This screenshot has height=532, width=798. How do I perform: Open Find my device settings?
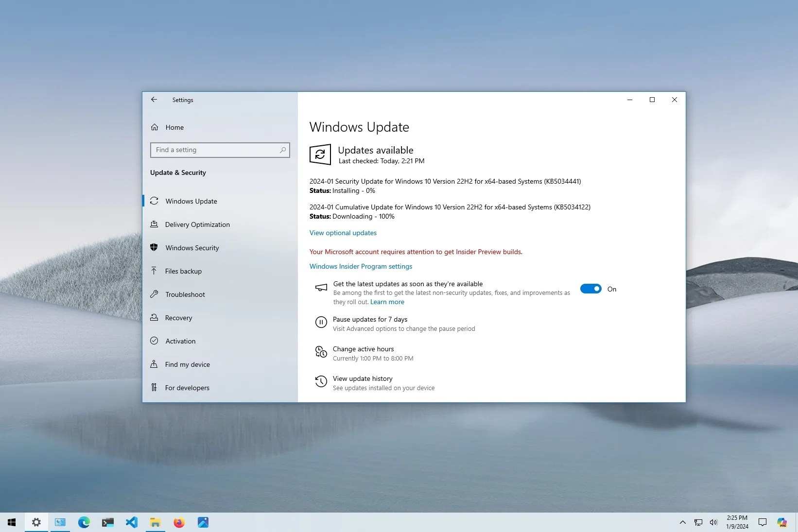[220, 364]
